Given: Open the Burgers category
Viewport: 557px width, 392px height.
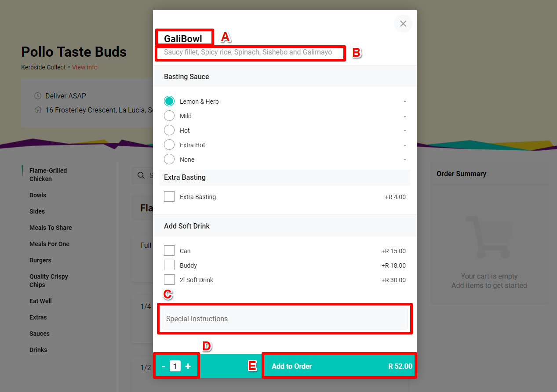Looking at the screenshot, I should pos(40,260).
